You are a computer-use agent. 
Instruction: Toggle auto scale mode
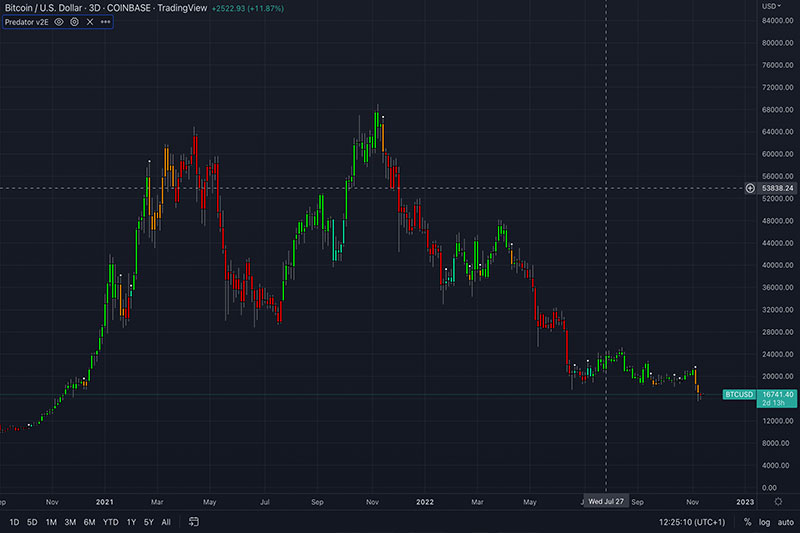click(784, 522)
